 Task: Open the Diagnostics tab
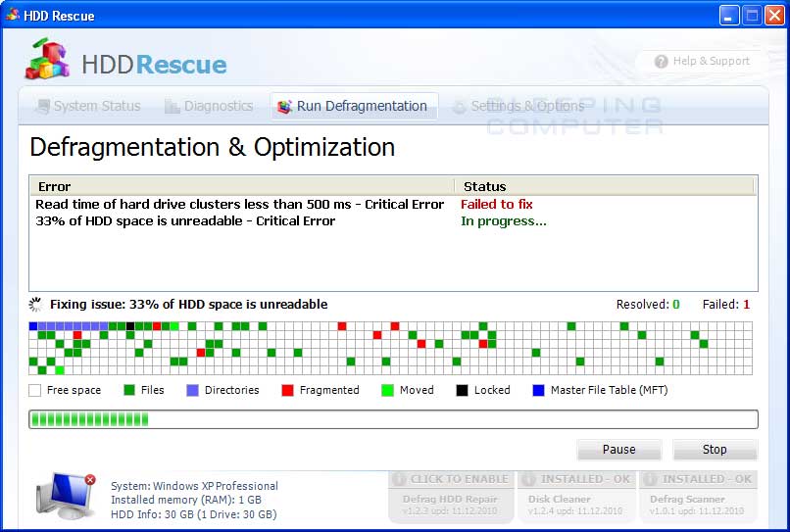point(208,106)
